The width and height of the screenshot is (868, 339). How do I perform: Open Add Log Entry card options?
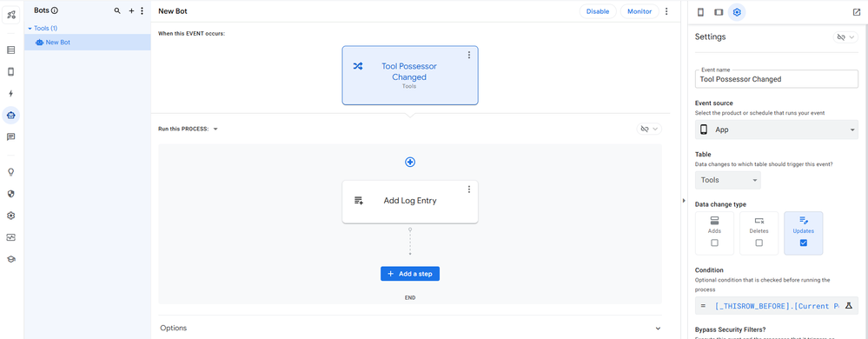click(x=469, y=189)
